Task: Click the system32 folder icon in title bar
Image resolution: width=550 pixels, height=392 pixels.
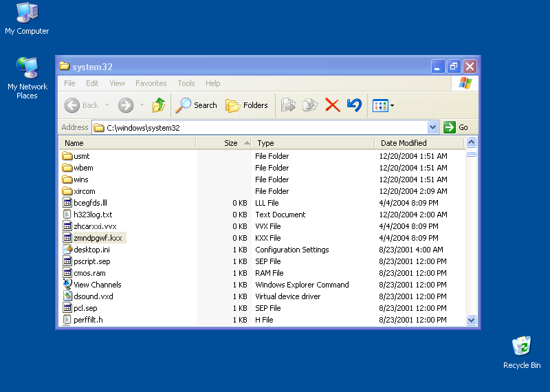Action: [64, 66]
